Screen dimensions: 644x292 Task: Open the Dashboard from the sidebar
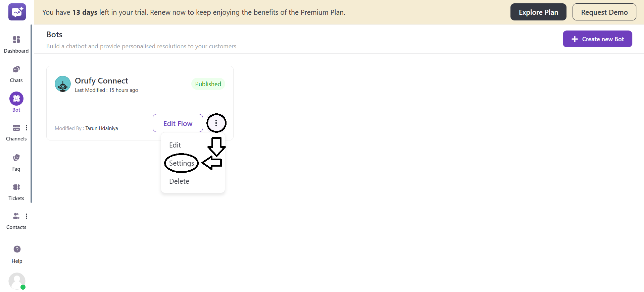tap(16, 43)
